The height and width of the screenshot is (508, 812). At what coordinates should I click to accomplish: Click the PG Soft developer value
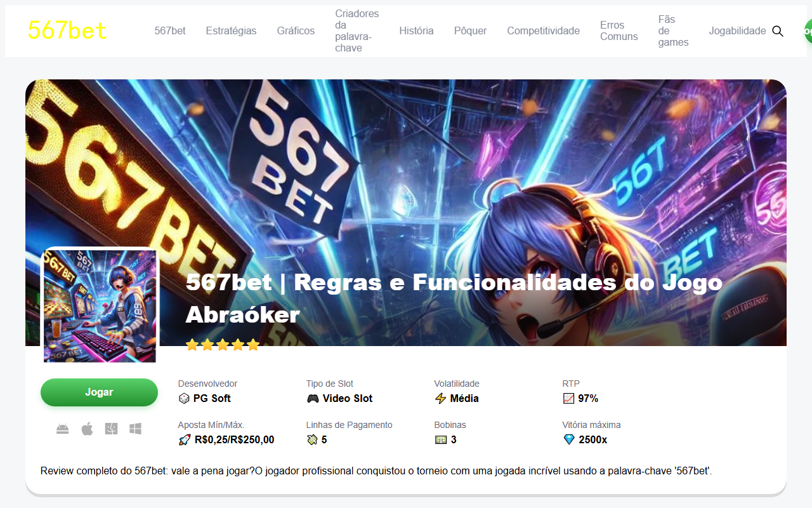212,399
